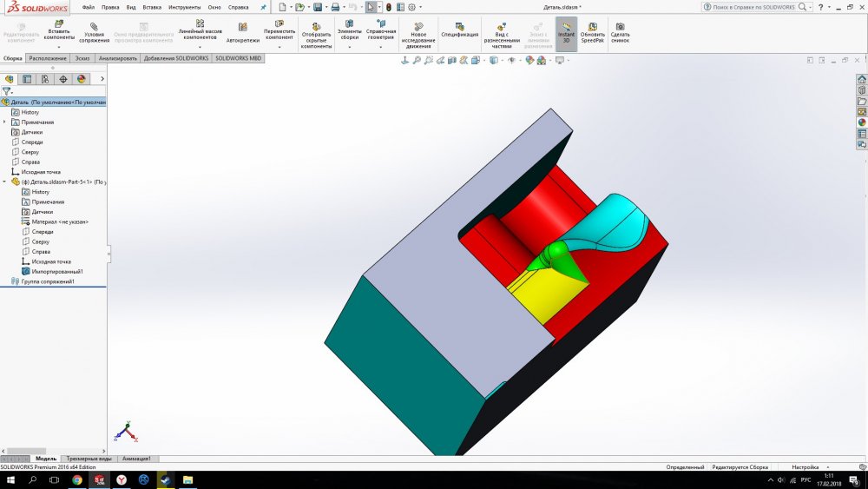Click Переместить компонент (Move Component) icon
Image resolution: width=868 pixels, height=489 pixels.
pos(279,23)
